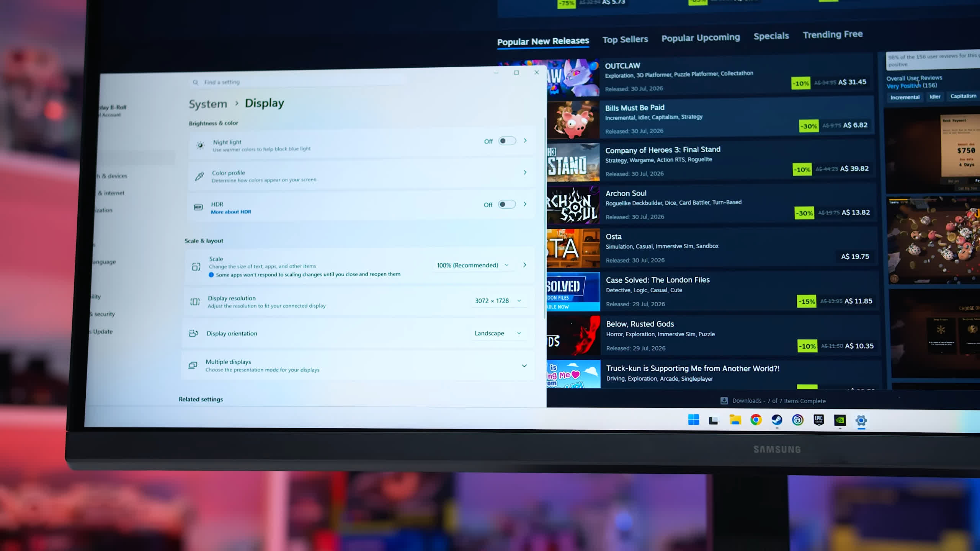Click the Incremental tag in Steam

905,97
